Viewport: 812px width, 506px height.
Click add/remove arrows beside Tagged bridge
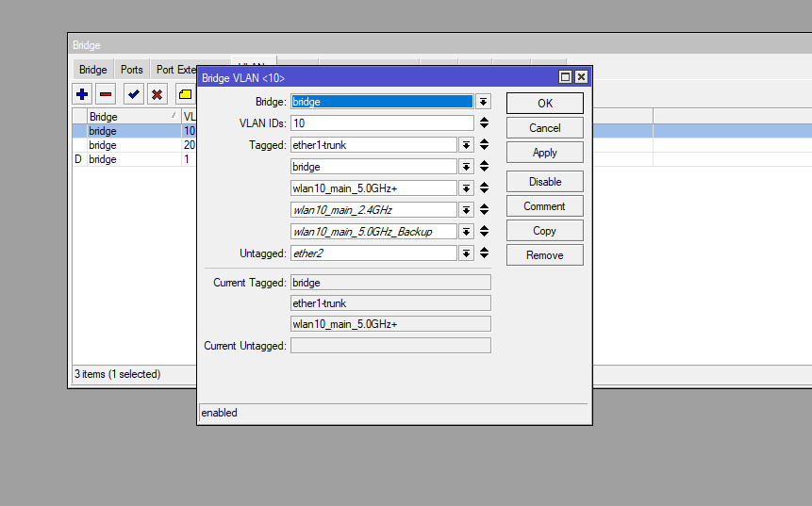click(x=484, y=166)
